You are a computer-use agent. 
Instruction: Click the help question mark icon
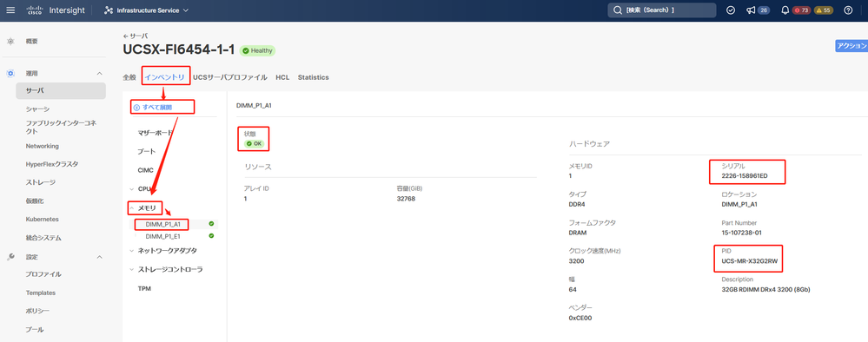coord(848,10)
